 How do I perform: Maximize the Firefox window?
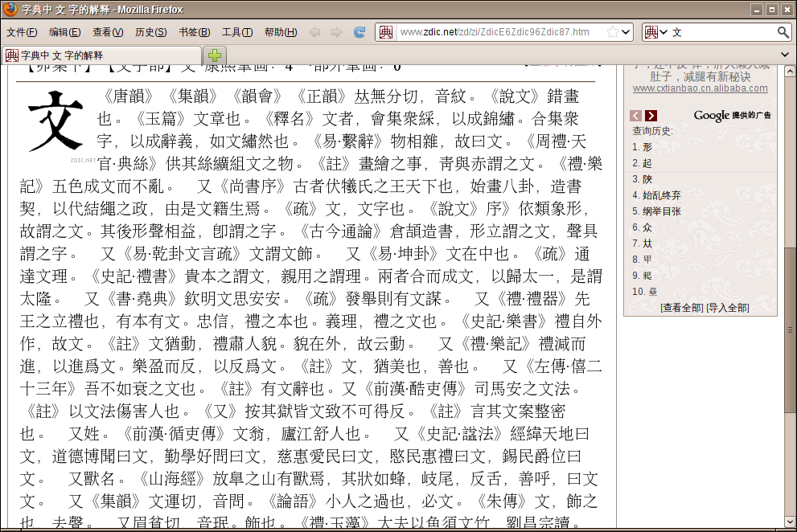point(771,9)
